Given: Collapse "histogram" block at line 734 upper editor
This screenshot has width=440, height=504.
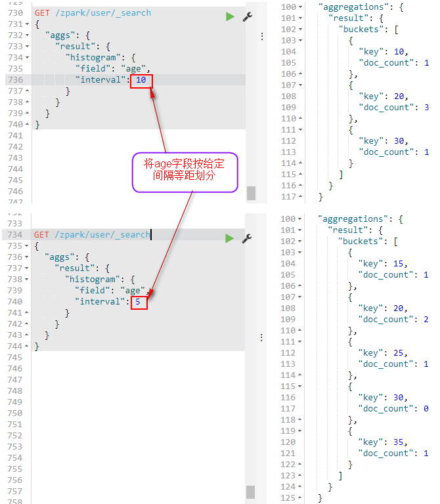Looking at the screenshot, I should [x=28, y=58].
